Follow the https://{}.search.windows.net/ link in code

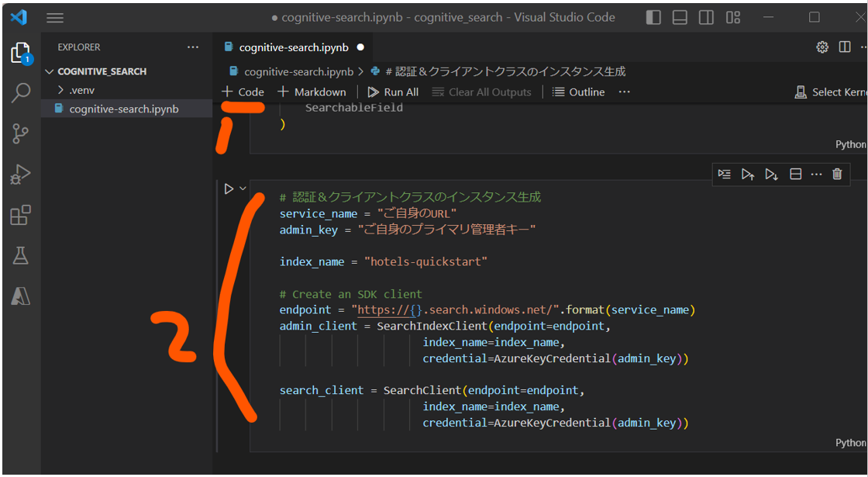click(x=454, y=309)
